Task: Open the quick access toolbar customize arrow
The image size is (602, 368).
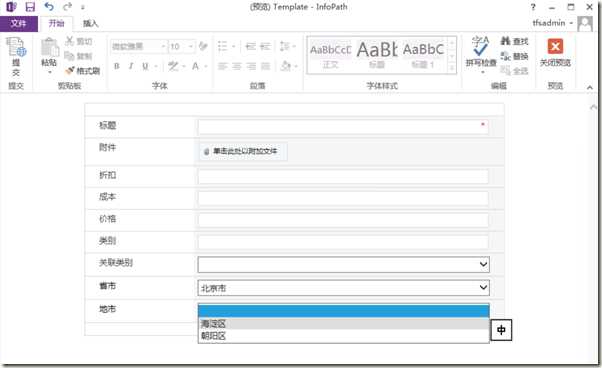Action: [x=83, y=7]
